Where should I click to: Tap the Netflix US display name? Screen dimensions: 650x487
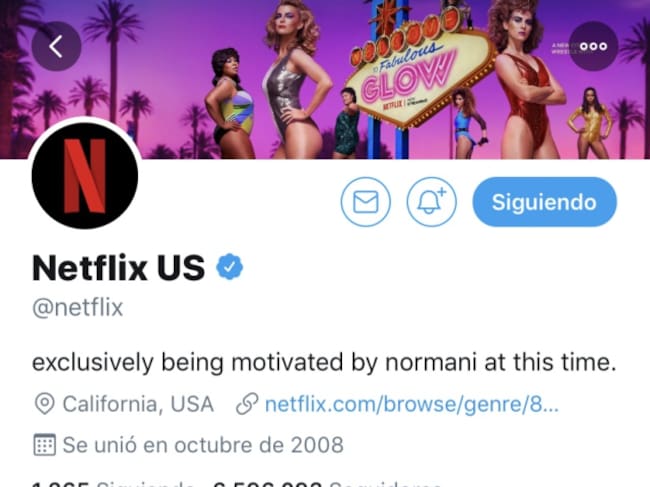(x=119, y=268)
